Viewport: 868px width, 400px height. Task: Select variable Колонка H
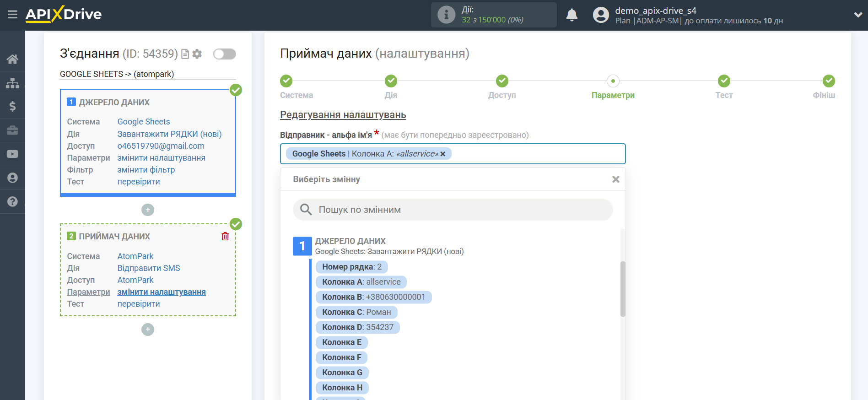342,388
